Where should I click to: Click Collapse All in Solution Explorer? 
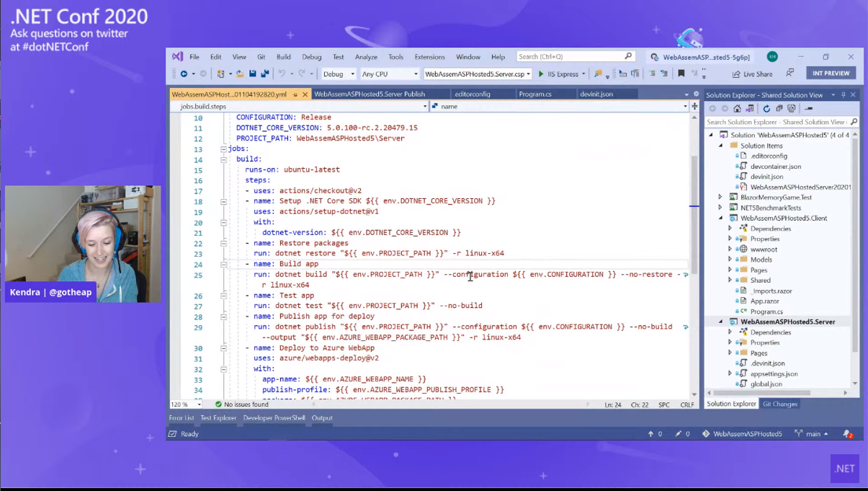[x=779, y=108]
